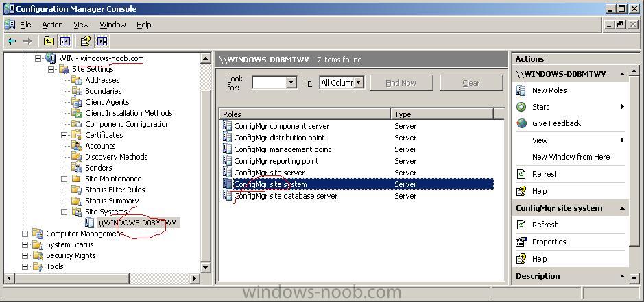The width and height of the screenshot is (644, 302).
Task: Click the Give Feedback globe icon
Action: pos(521,123)
